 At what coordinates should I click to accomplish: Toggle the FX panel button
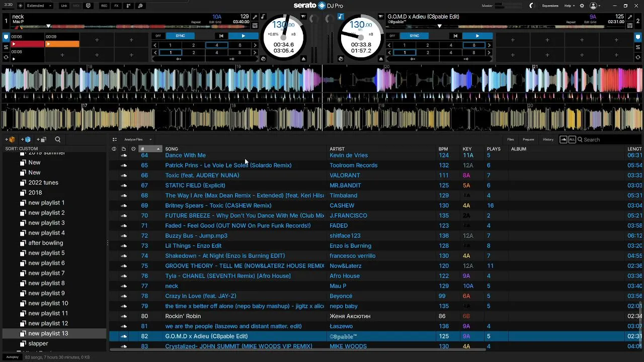(117, 6)
